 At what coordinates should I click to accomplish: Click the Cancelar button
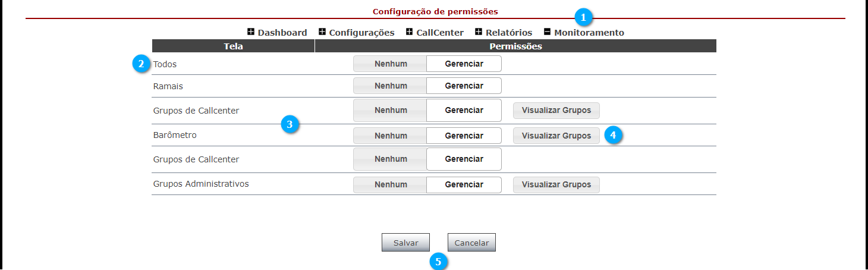[x=471, y=243]
